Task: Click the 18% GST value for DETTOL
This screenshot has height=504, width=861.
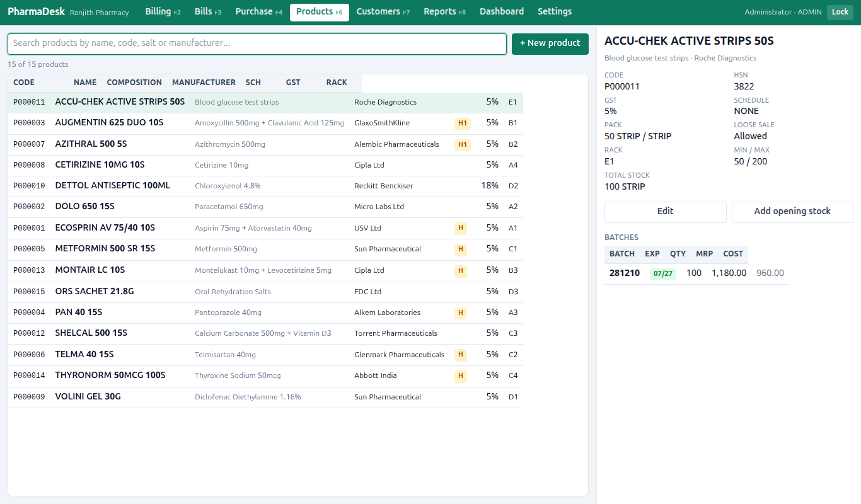Action: coord(490,186)
